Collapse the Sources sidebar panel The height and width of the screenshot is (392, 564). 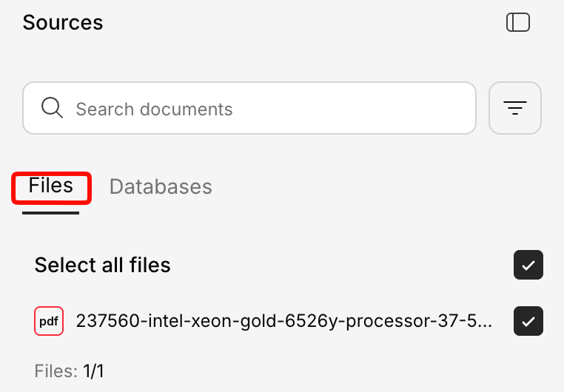517,23
